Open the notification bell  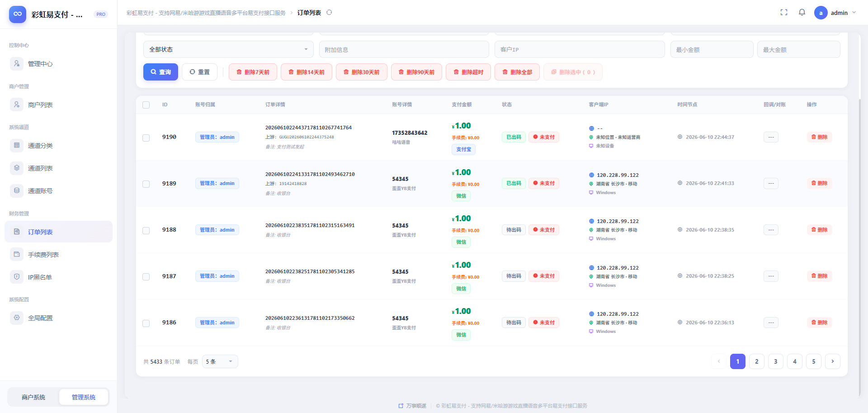coord(802,13)
